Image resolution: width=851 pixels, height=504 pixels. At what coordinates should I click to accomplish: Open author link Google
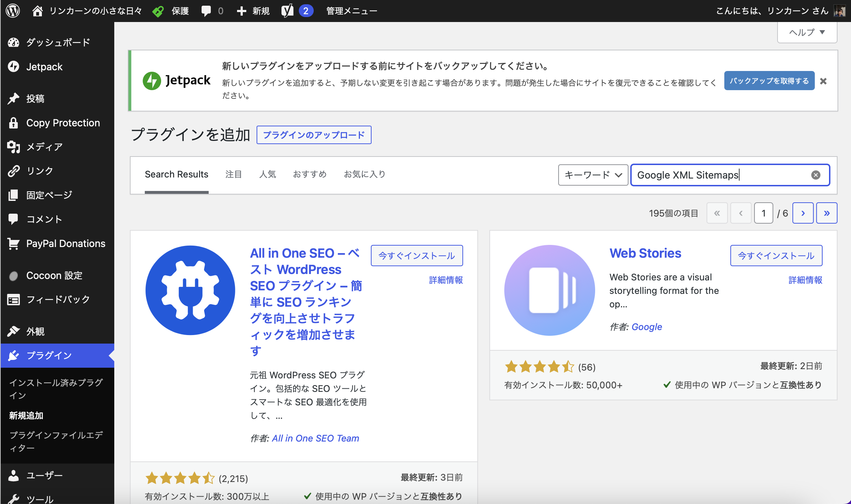pyautogui.click(x=647, y=327)
